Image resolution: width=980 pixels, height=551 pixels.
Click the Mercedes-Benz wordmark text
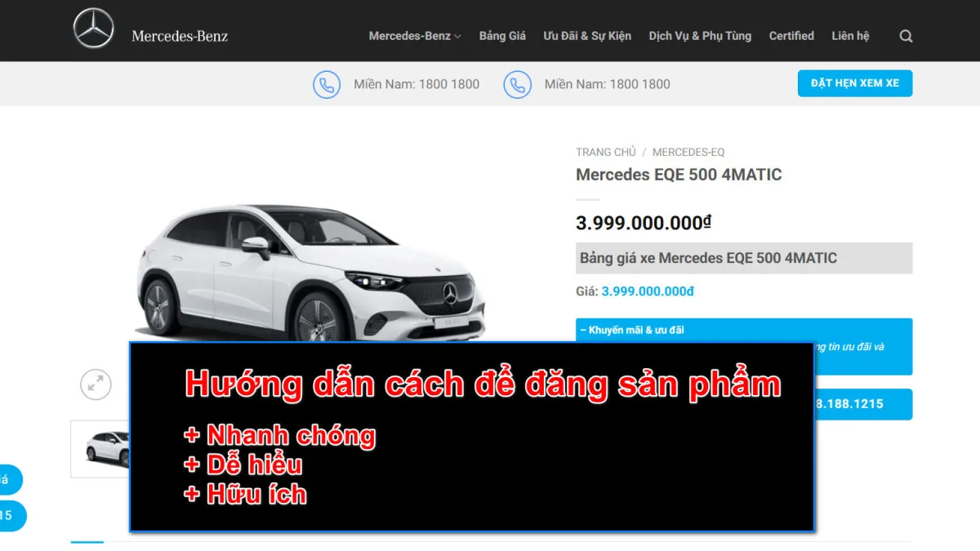point(180,36)
